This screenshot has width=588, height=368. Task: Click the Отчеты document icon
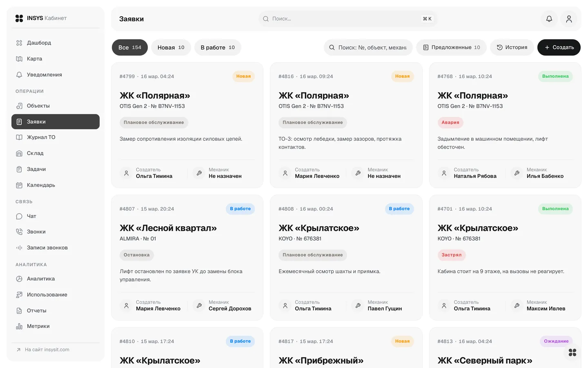[x=19, y=311]
